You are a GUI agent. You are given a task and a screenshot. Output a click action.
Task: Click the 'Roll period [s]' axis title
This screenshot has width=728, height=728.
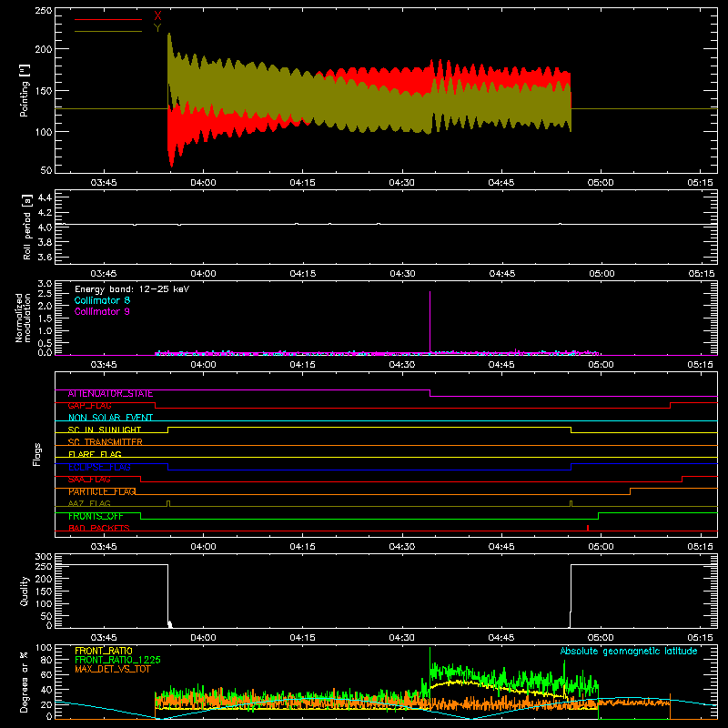tap(26, 227)
